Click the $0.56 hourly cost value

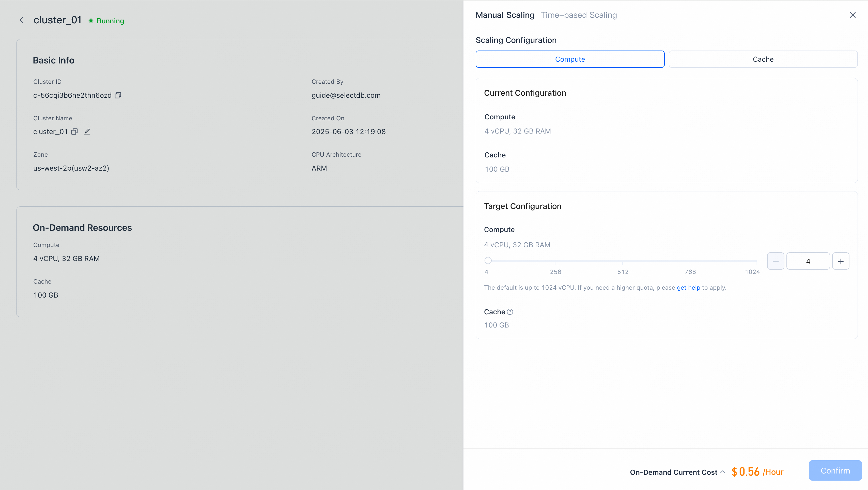[x=746, y=471]
